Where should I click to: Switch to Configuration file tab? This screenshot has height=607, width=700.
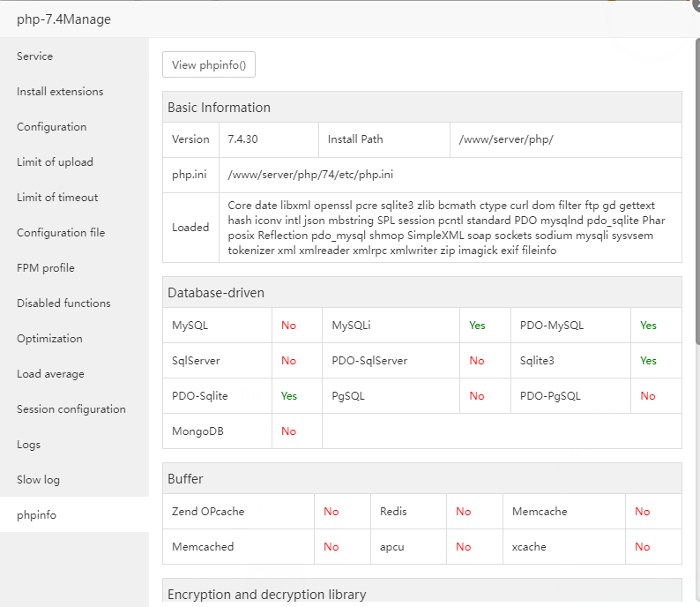pos(61,233)
